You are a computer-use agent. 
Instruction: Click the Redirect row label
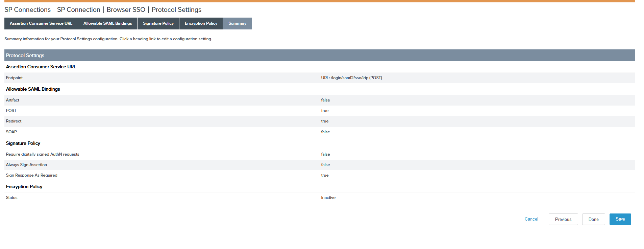(14, 121)
